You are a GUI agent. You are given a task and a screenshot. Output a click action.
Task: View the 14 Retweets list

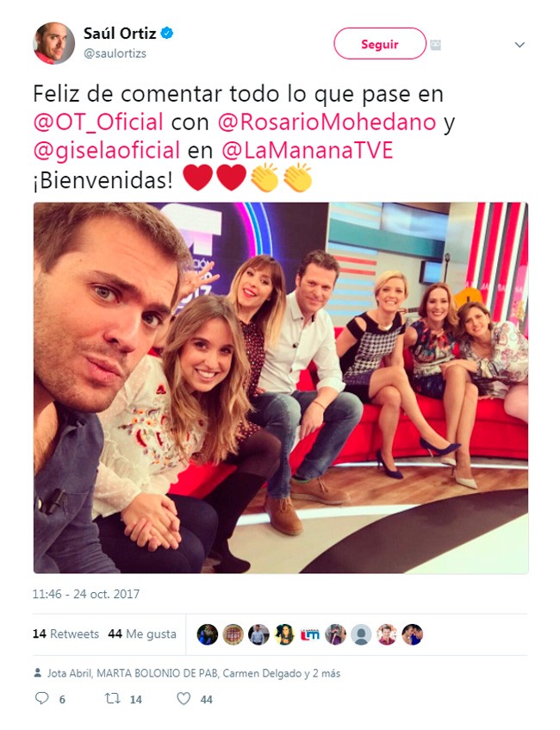(65, 633)
